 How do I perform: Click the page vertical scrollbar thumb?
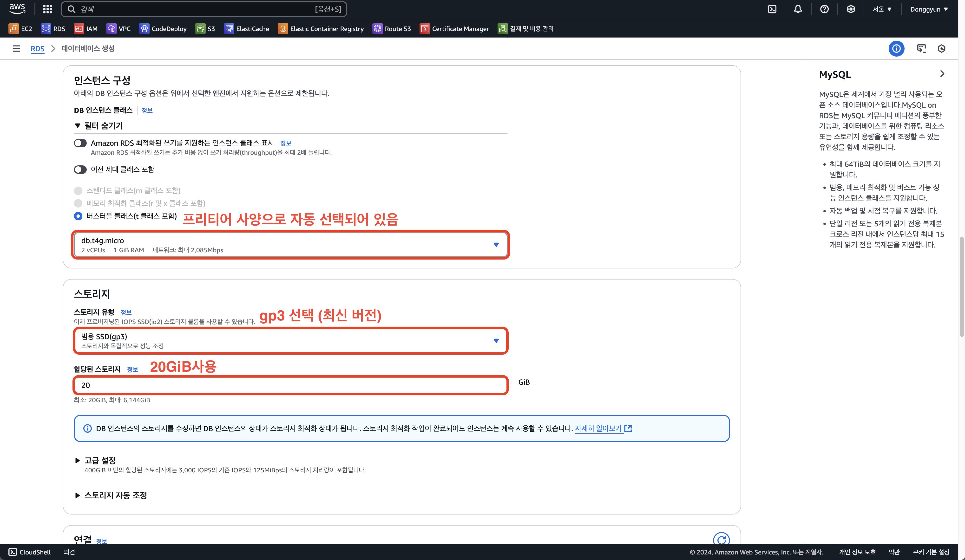tap(961, 287)
